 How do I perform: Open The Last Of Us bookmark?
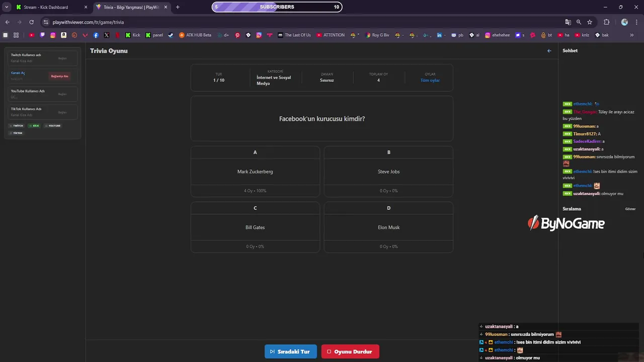(x=293, y=35)
